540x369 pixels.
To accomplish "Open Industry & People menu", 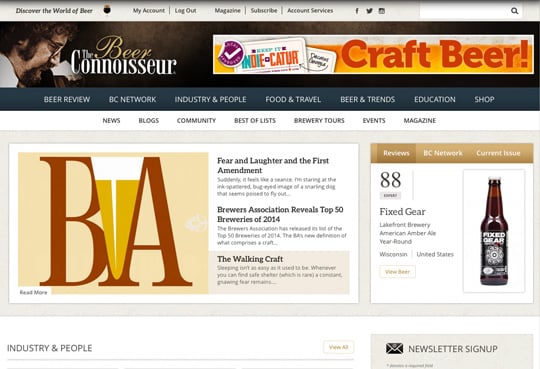I will click(210, 100).
